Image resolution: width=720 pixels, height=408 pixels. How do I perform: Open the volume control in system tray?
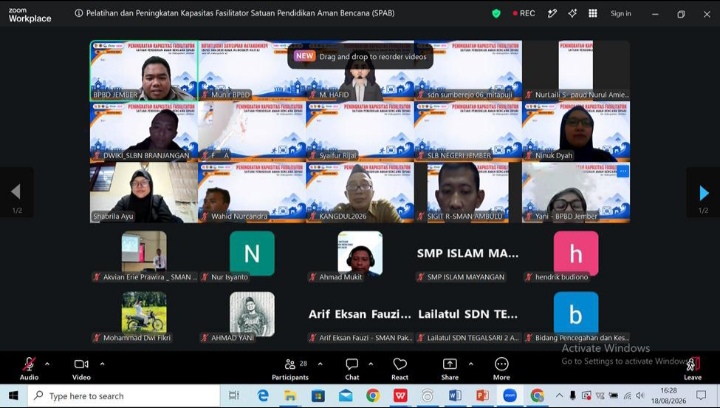640,396
